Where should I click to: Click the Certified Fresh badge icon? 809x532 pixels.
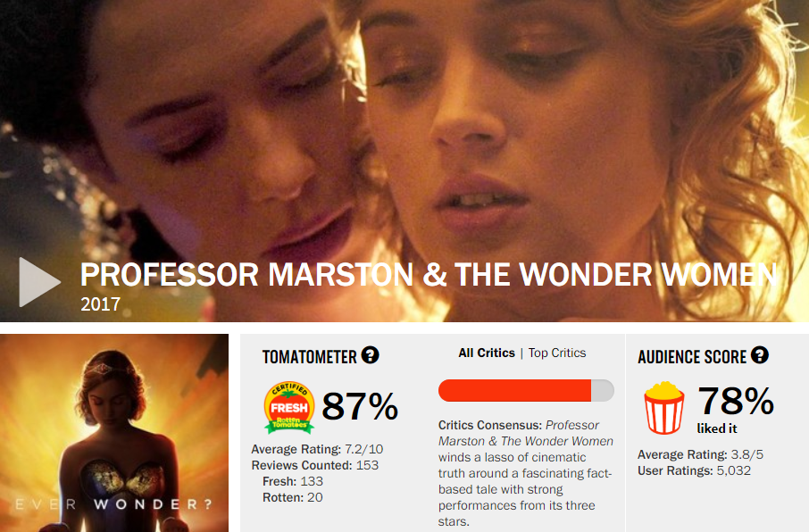tap(289, 407)
